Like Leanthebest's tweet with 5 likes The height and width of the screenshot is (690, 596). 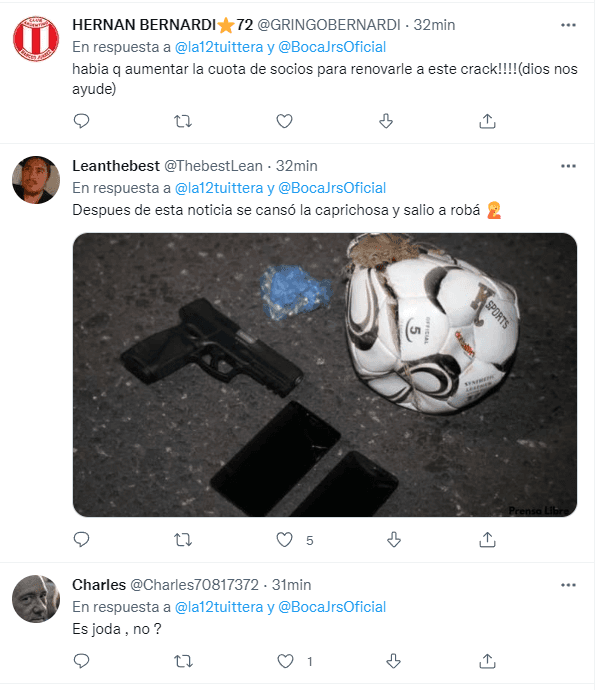(x=284, y=540)
